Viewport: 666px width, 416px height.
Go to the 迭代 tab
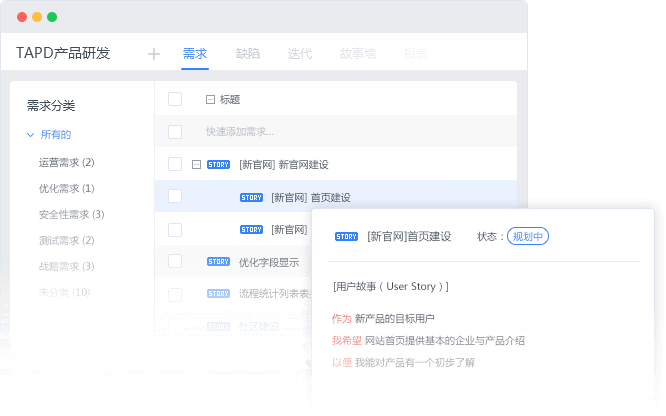tap(300, 54)
